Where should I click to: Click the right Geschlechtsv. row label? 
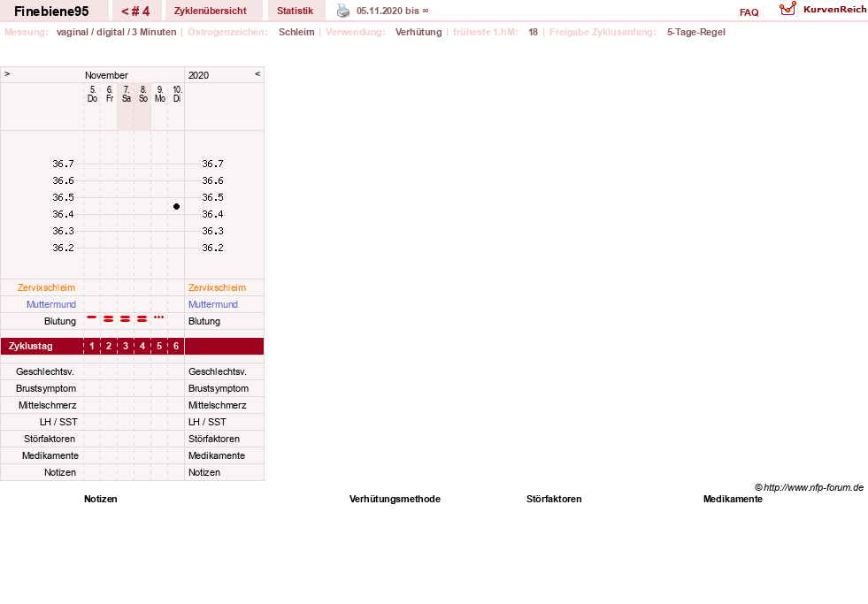tap(218, 371)
